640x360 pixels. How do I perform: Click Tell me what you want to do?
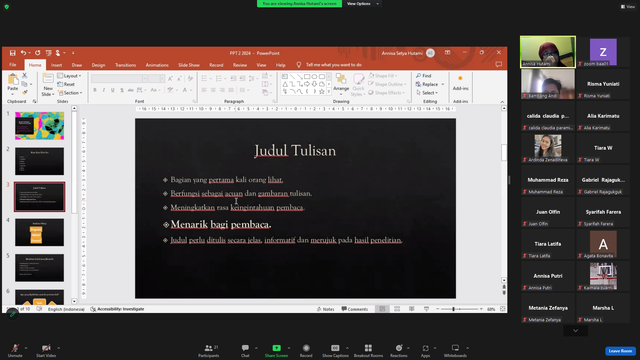[333, 65]
